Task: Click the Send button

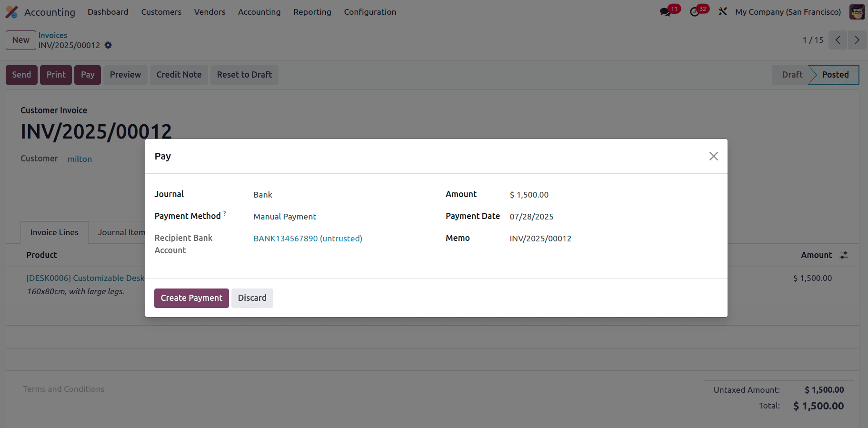Action: 21,75
